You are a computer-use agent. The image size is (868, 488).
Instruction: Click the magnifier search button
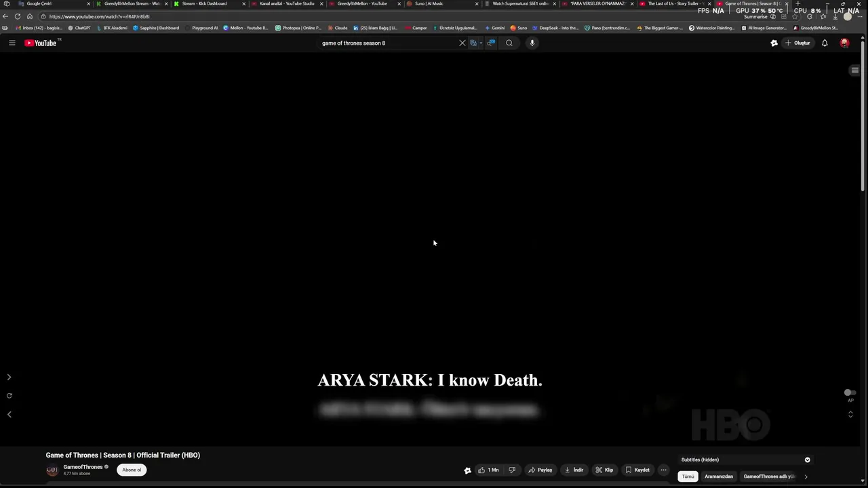point(509,43)
